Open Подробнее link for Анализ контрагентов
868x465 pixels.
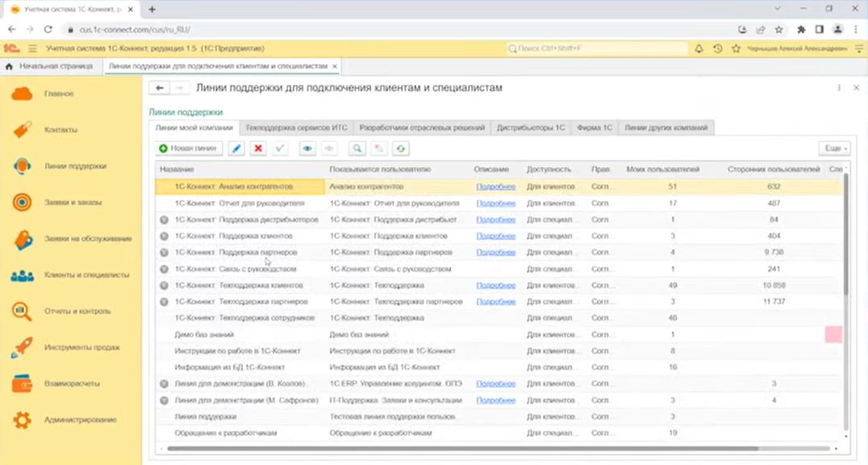point(495,186)
